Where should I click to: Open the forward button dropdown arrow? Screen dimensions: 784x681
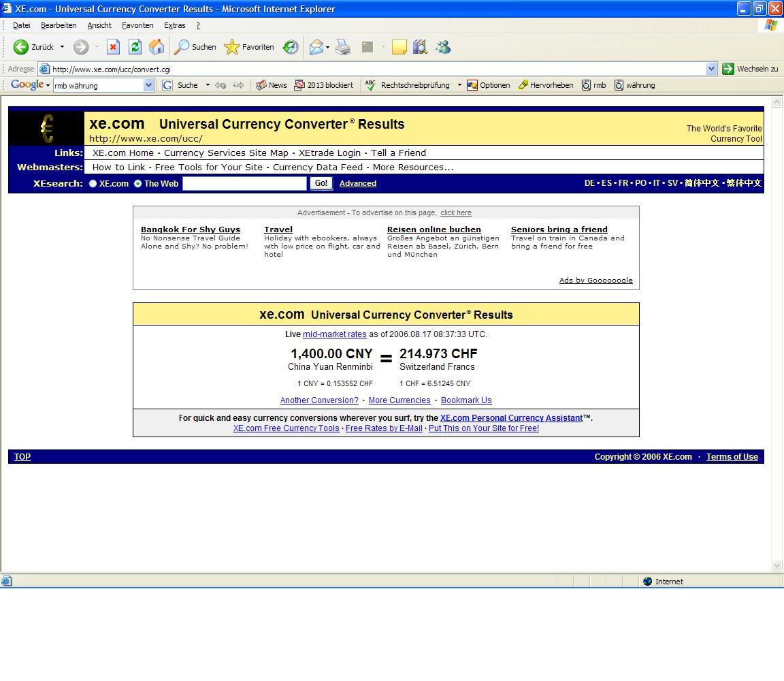97,47
